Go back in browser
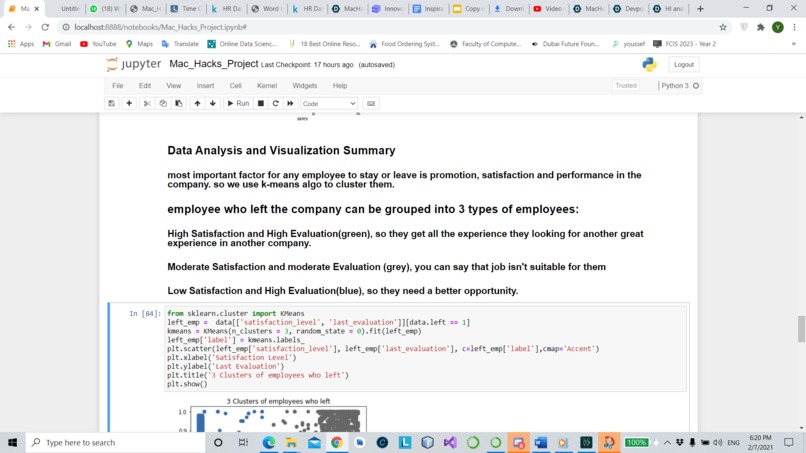 click(11, 27)
